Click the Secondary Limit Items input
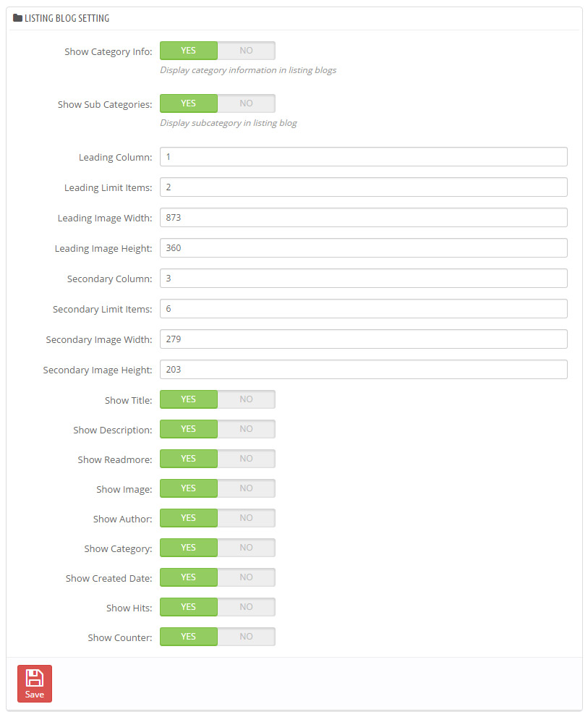588x717 pixels. [x=364, y=309]
